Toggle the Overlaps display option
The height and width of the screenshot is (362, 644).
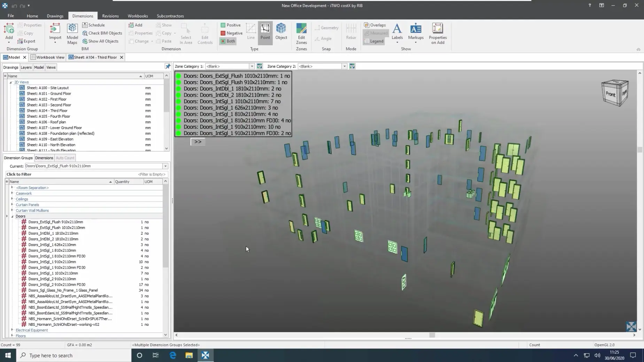tap(375, 25)
